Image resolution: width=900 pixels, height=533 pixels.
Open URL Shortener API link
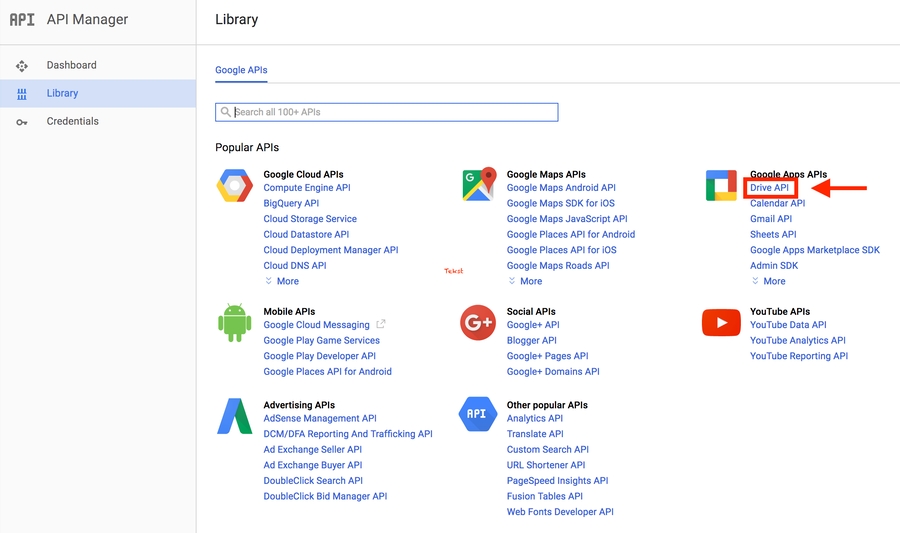[546, 465]
